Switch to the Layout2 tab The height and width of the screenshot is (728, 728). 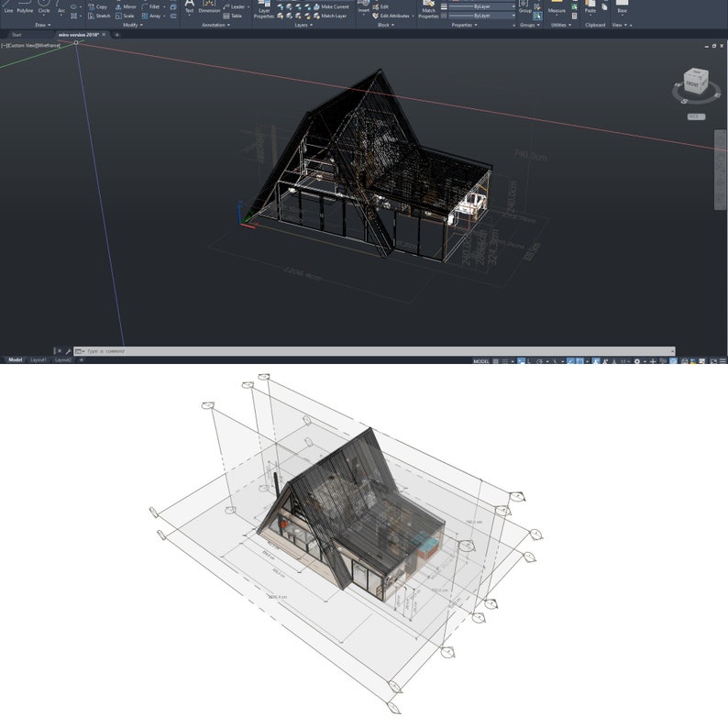pyautogui.click(x=63, y=359)
